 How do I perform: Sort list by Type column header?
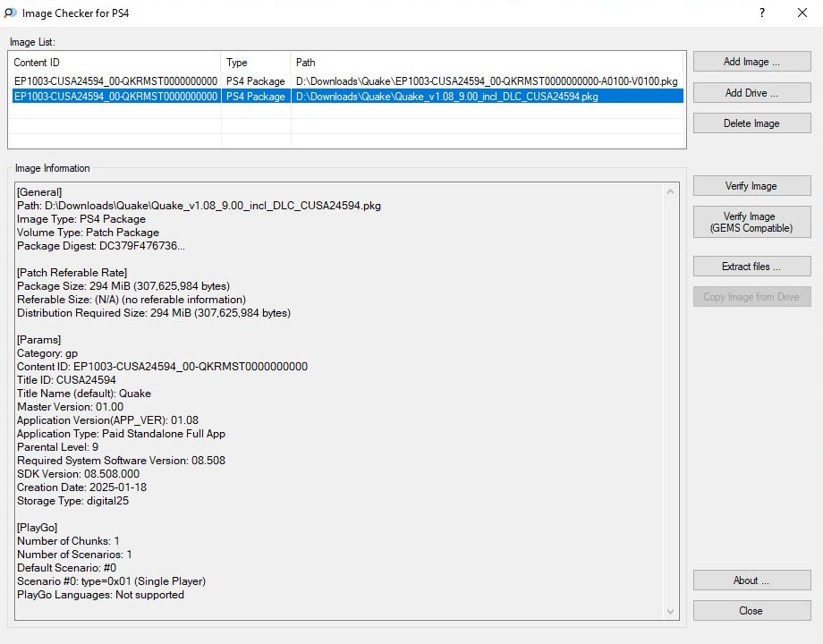pos(256,62)
